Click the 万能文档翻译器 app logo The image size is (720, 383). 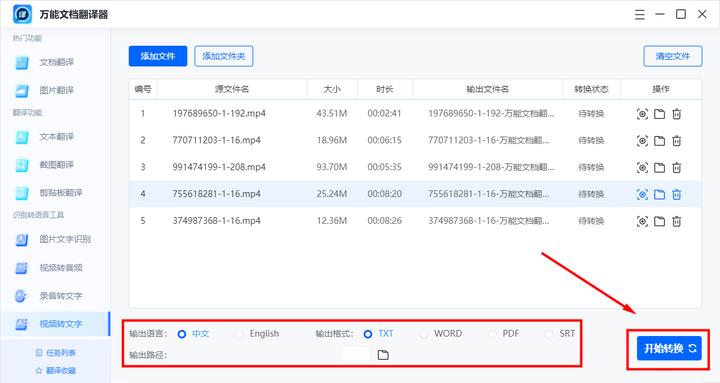pos(22,14)
